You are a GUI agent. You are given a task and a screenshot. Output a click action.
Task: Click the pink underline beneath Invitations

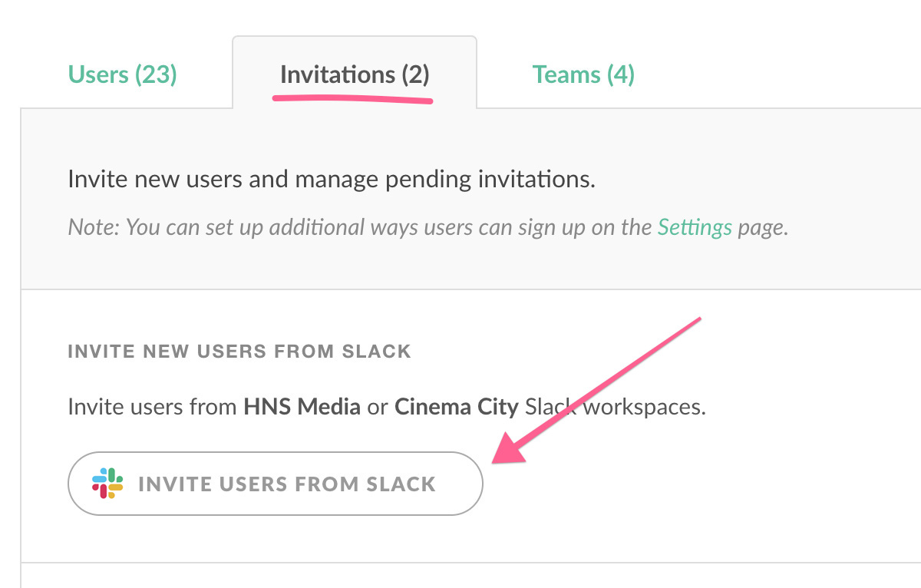tap(353, 99)
